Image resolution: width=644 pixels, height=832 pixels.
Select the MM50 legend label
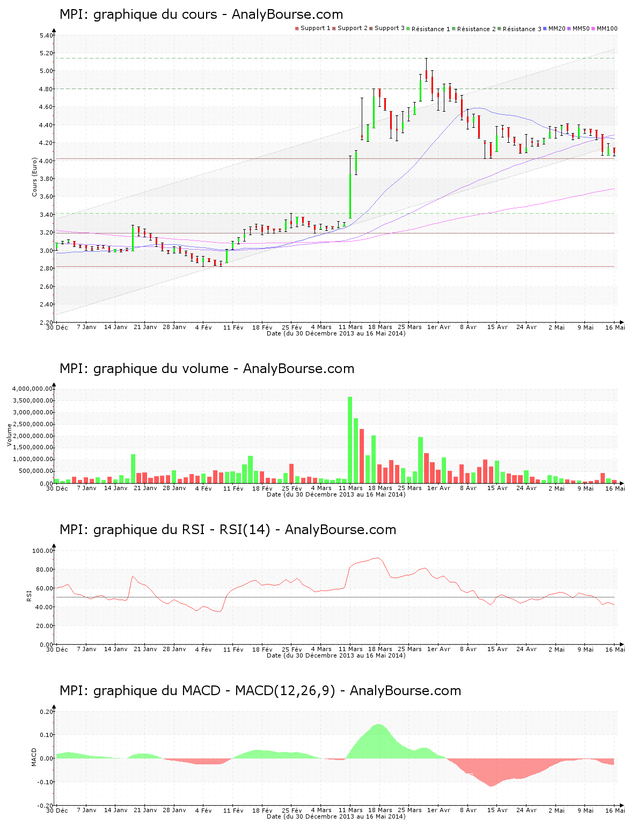point(581,28)
